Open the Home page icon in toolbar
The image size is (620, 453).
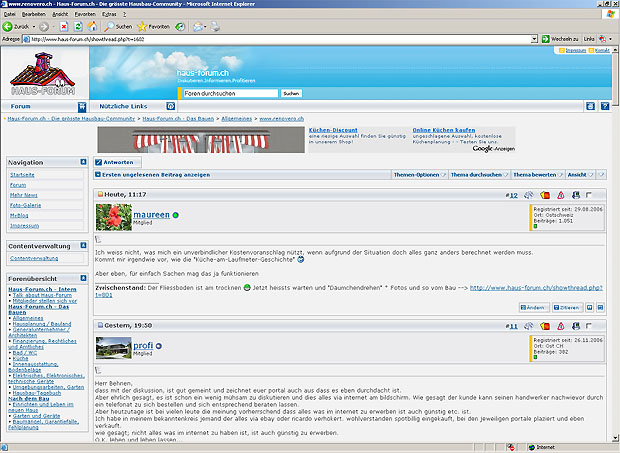coord(92,26)
